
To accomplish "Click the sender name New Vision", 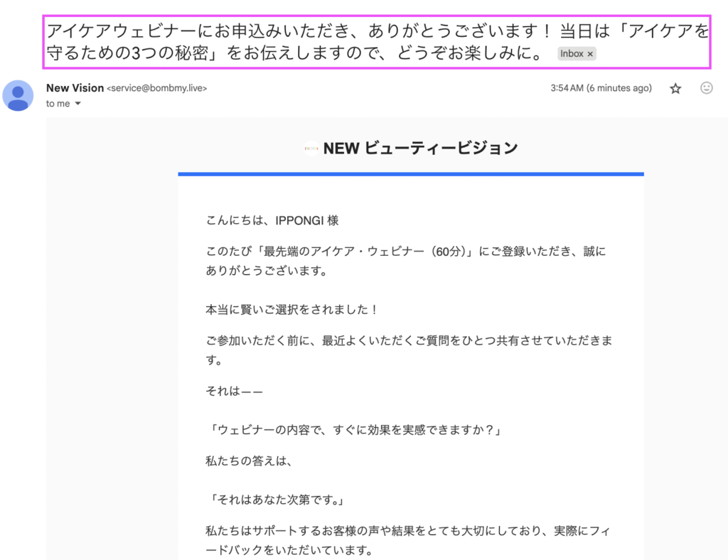I will click(x=75, y=88).
